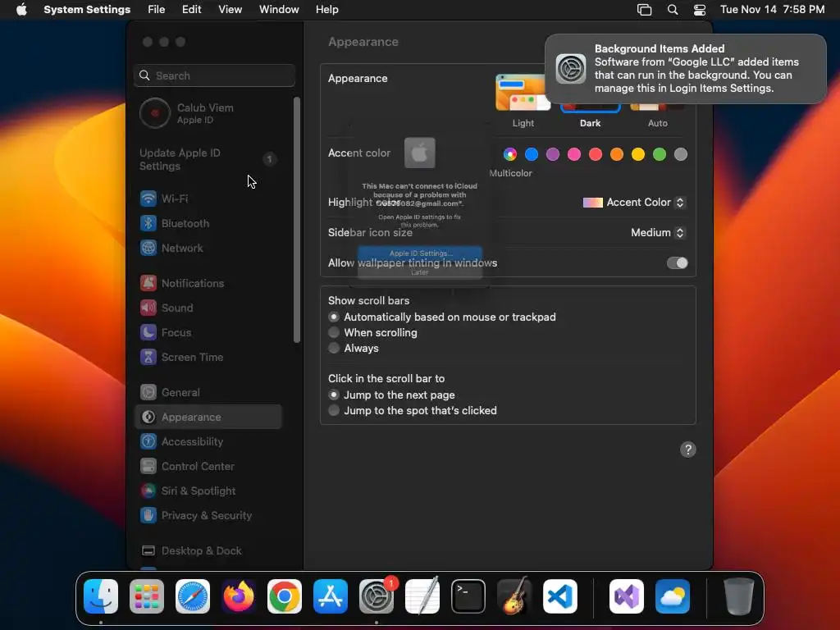Open Launchpad from the Dock
840x630 pixels.
(147, 596)
